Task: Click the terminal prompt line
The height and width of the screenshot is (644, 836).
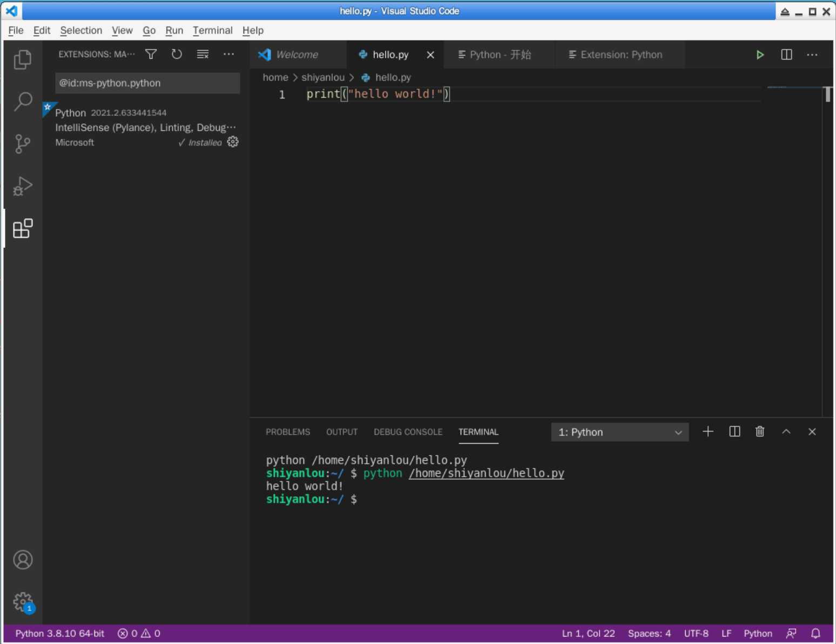Action: [x=312, y=499]
